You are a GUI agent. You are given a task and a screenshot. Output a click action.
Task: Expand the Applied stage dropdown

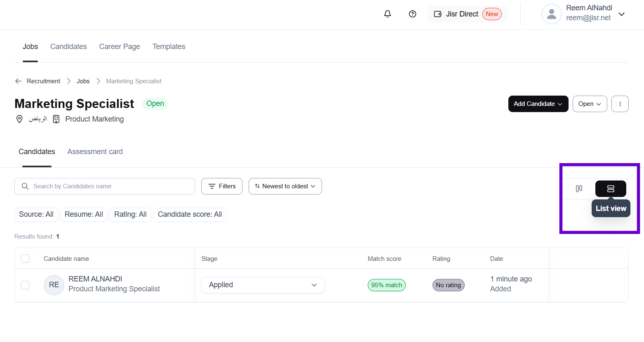(x=263, y=285)
